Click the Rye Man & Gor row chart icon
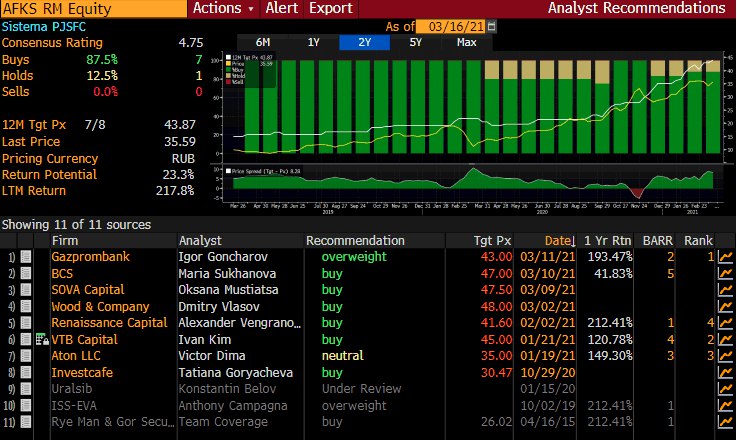Image resolution: width=737 pixels, height=440 pixels. coord(725,422)
